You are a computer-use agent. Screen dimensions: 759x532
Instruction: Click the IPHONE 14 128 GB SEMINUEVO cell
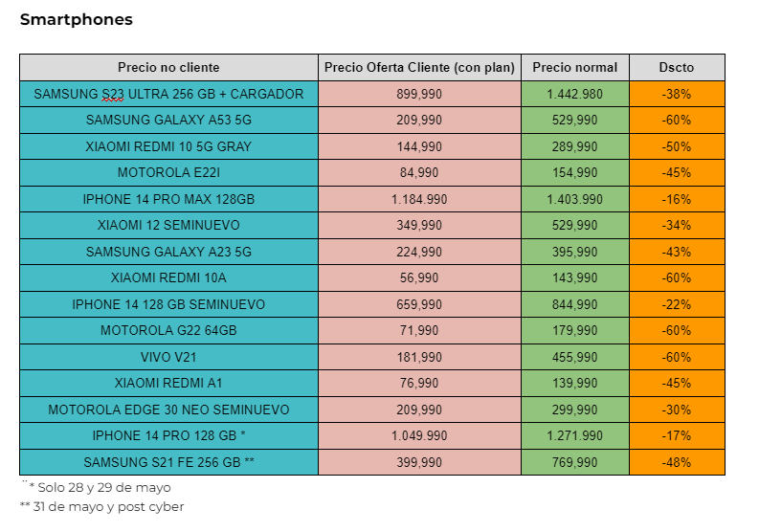tap(168, 304)
